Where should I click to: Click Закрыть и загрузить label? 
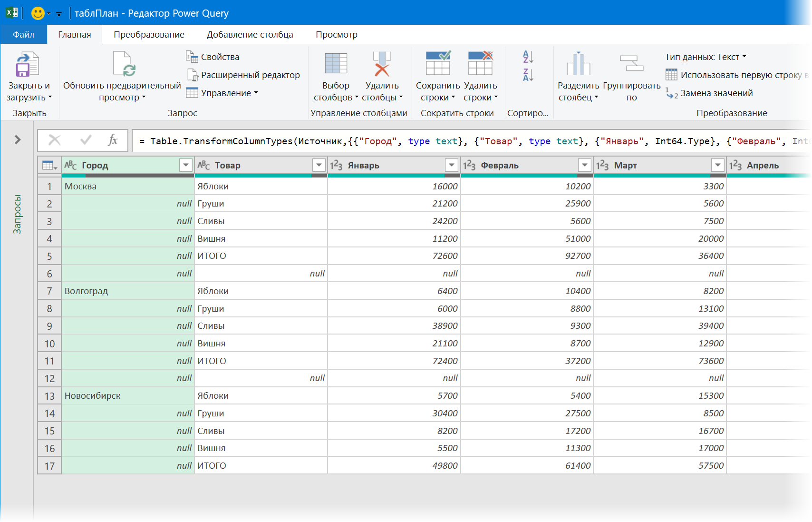(29, 91)
